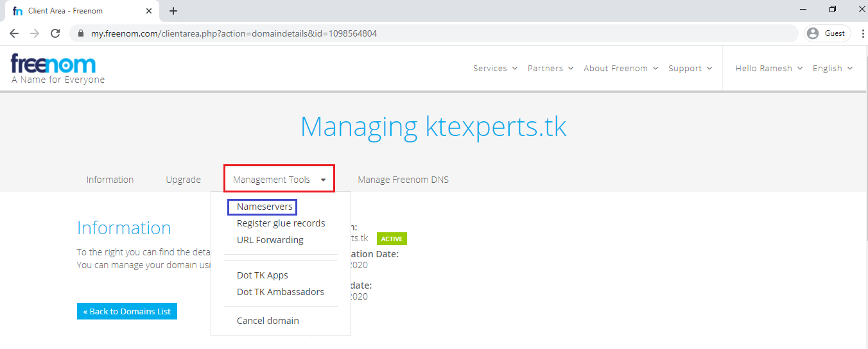868x349 pixels.
Task: Choose URL Forwarding from the menu
Action: pos(270,240)
